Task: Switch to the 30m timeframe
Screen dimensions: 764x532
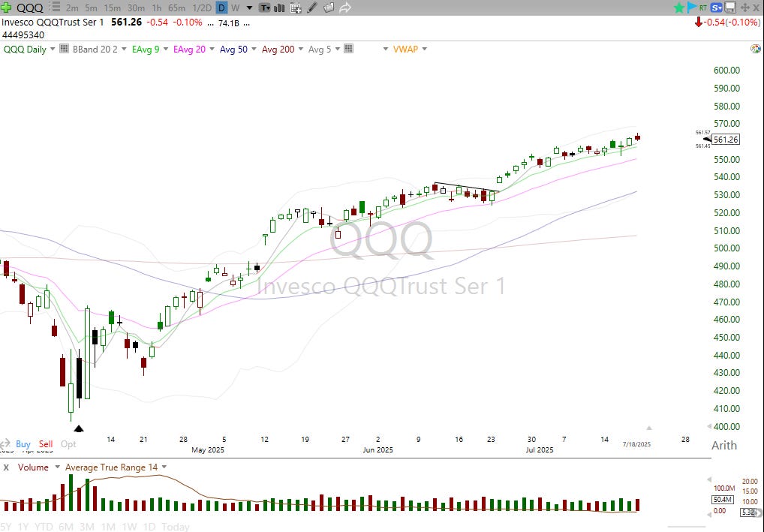Action: 136,8
